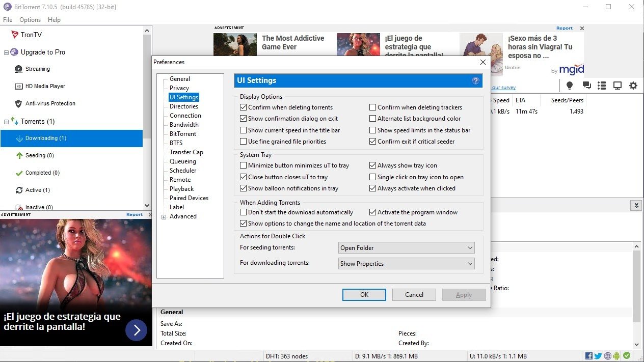This screenshot has width=644, height=362.
Task: Click the blue arrow circle on bottom-left ad
Action: click(136, 330)
